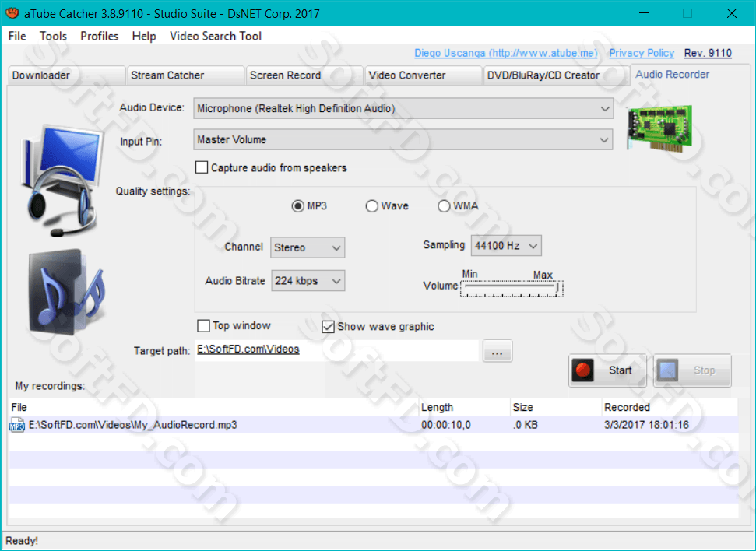Viewport: 756px width, 551px height.
Task: Click the Volume slider thumb
Action: click(x=557, y=288)
